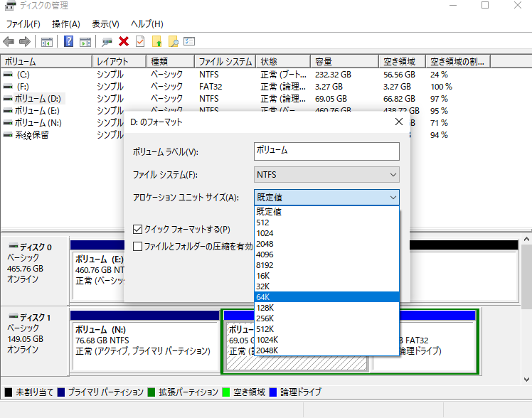Select ボリューム (N:) 76.68 GB NTFS partition

(x=144, y=345)
